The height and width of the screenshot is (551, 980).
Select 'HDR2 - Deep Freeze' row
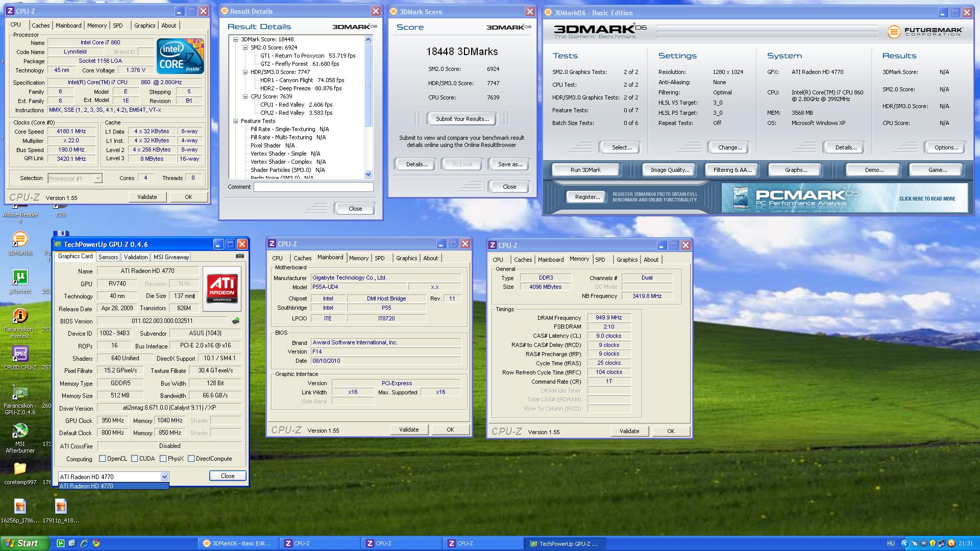(301, 88)
